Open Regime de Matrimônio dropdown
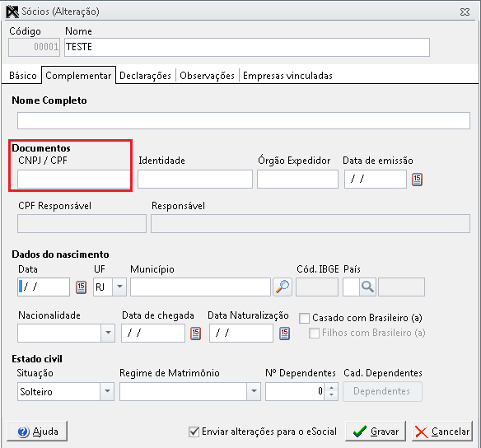This screenshot has width=481, height=448. [x=254, y=391]
